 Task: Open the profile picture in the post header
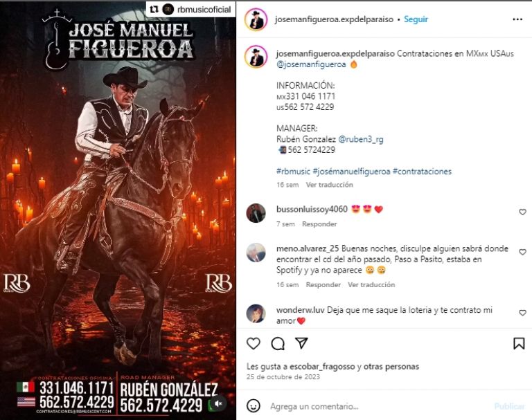coord(256,19)
